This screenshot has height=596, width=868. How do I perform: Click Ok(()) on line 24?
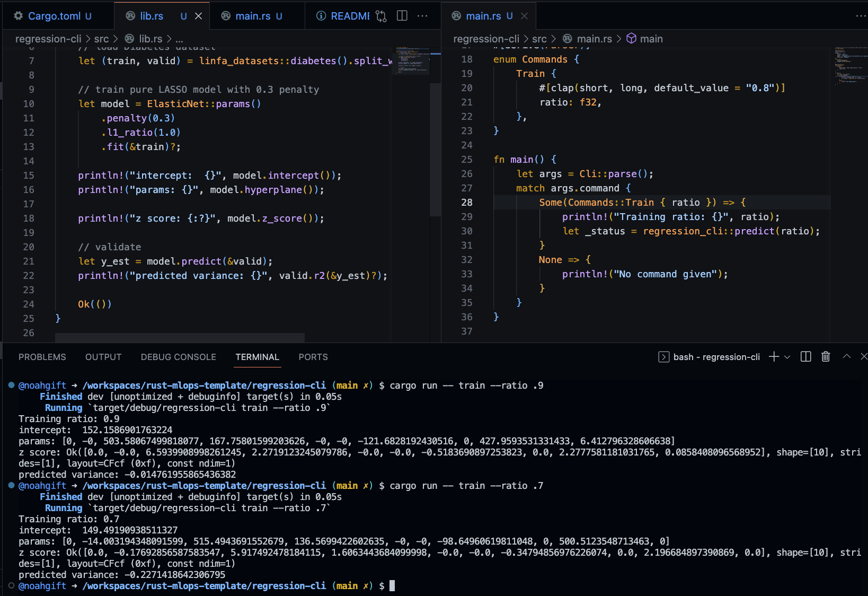95,304
